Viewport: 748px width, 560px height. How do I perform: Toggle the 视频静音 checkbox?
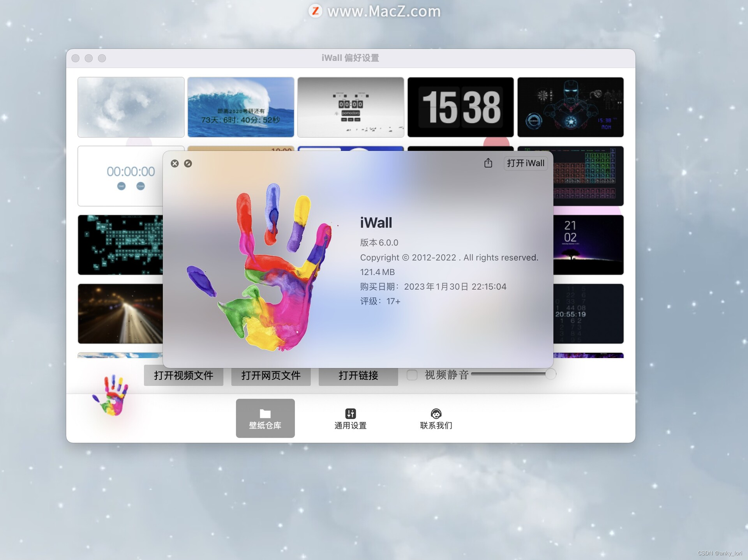point(412,375)
